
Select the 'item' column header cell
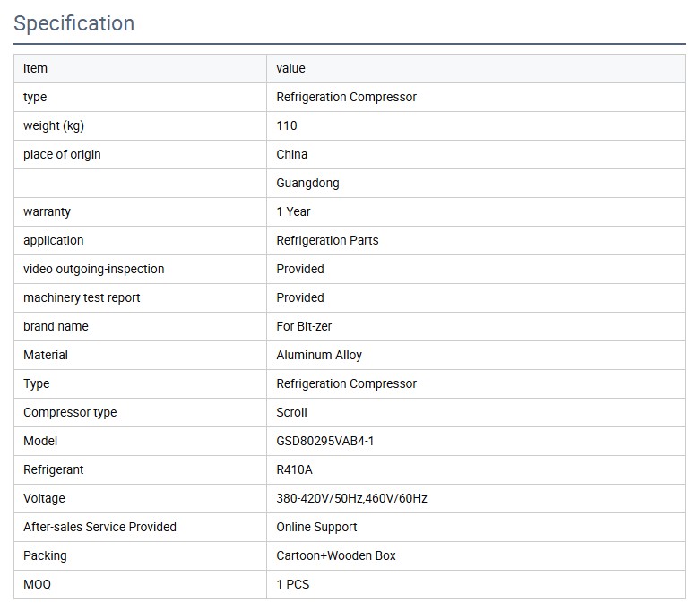[36, 68]
